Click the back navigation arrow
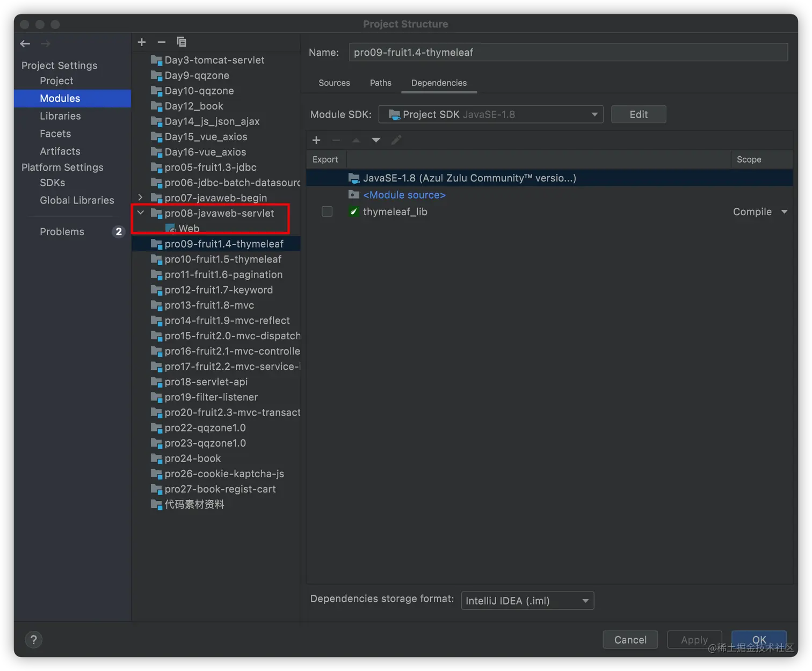The height and width of the screenshot is (671, 812). pyautogui.click(x=25, y=43)
